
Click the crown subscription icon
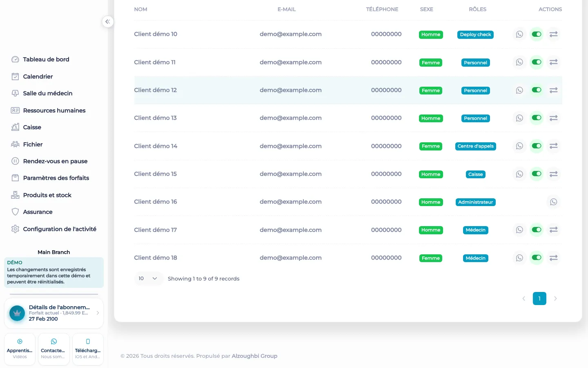point(17,313)
